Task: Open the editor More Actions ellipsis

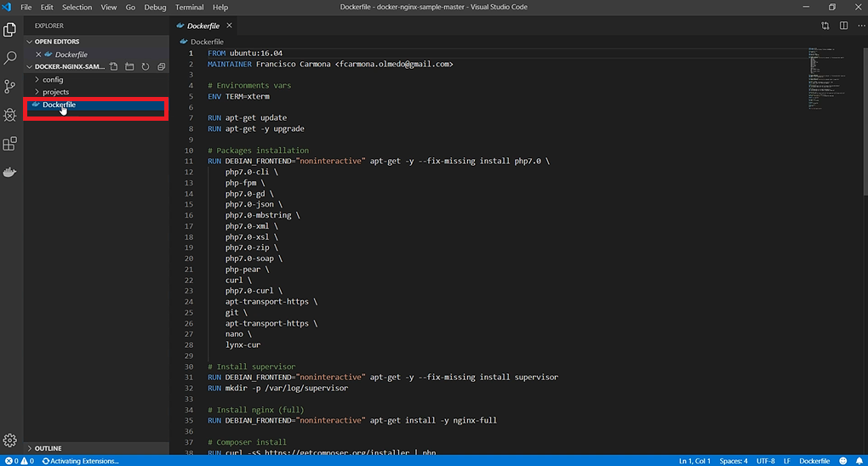Action: click(861, 26)
